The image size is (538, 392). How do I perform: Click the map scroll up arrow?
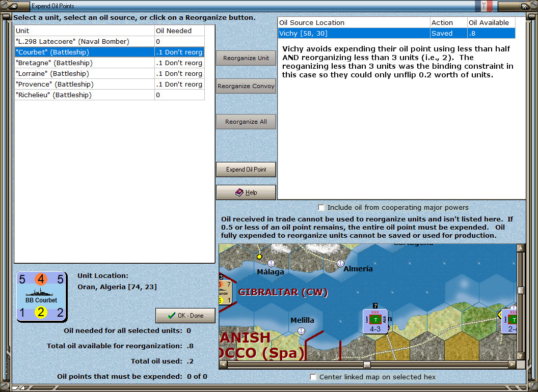pos(521,248)
